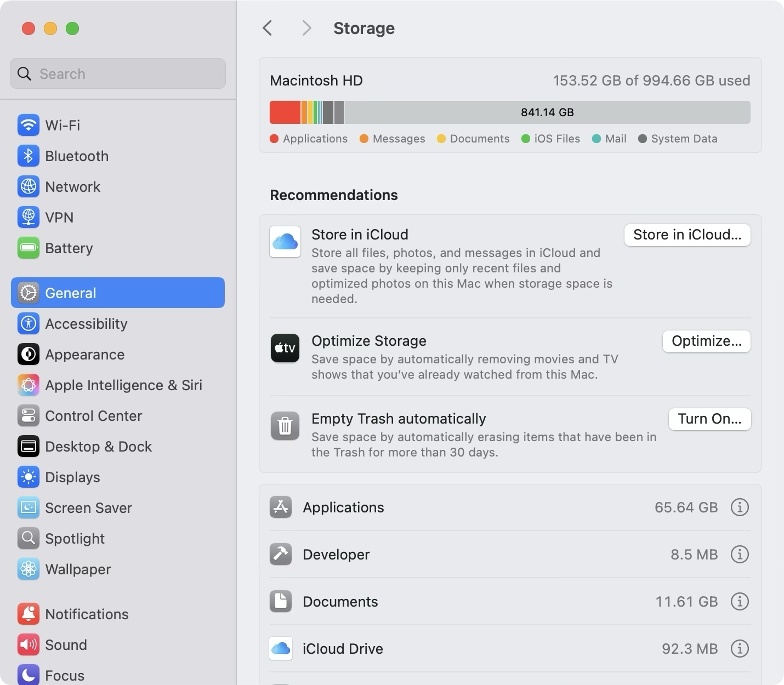Click the Search field

(117, 73)
